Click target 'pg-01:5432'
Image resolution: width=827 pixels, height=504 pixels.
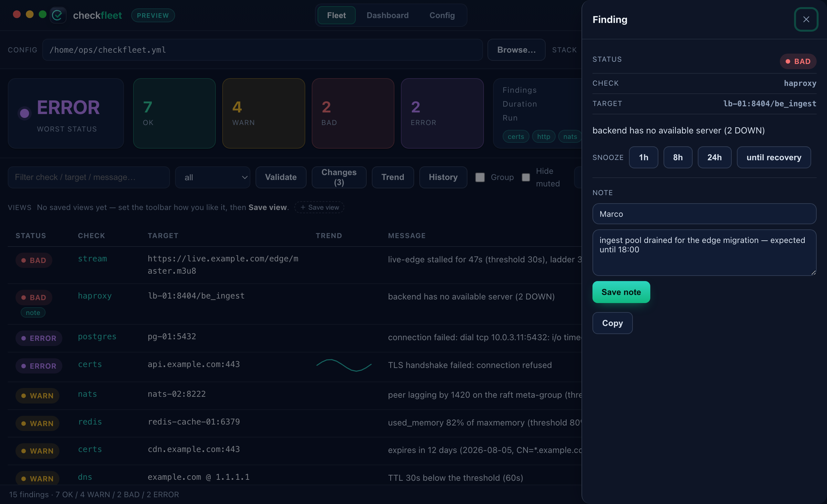coord(172,336)
